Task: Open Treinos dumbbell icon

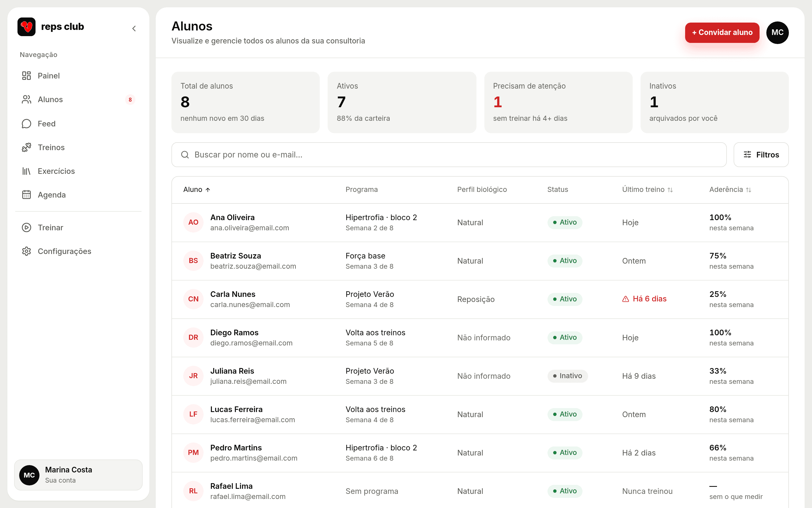Action: [27, 147]
